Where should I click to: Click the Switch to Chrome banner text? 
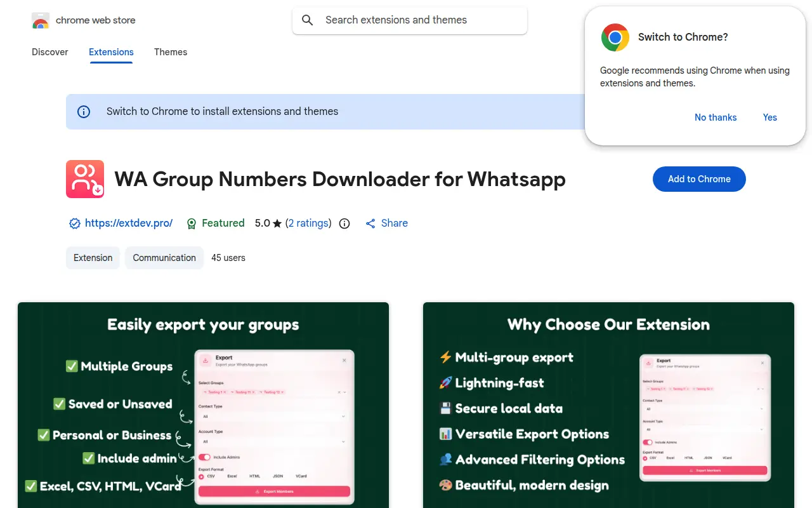point(222,112)
